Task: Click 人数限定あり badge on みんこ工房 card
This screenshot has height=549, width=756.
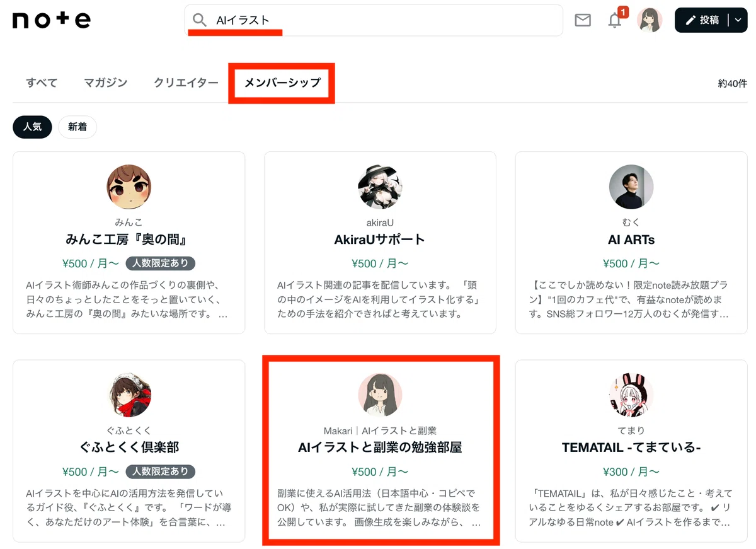Action: pos(161,263)
